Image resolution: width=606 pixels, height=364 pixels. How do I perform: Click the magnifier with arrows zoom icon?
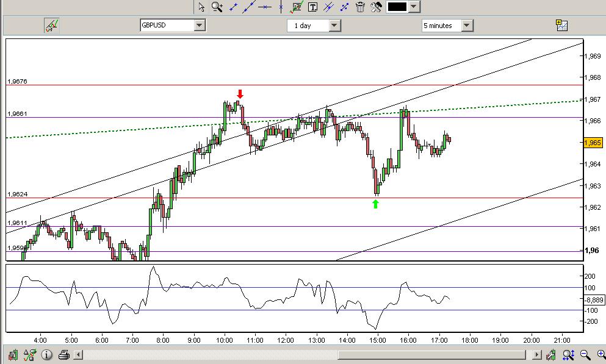(569, 354)
